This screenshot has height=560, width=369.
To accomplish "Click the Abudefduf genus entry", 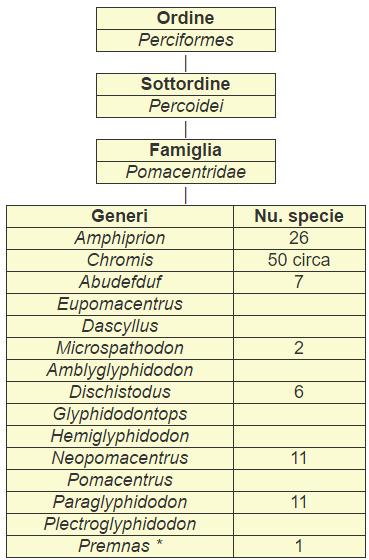I will pyautogui.click(x=120, y=282).
